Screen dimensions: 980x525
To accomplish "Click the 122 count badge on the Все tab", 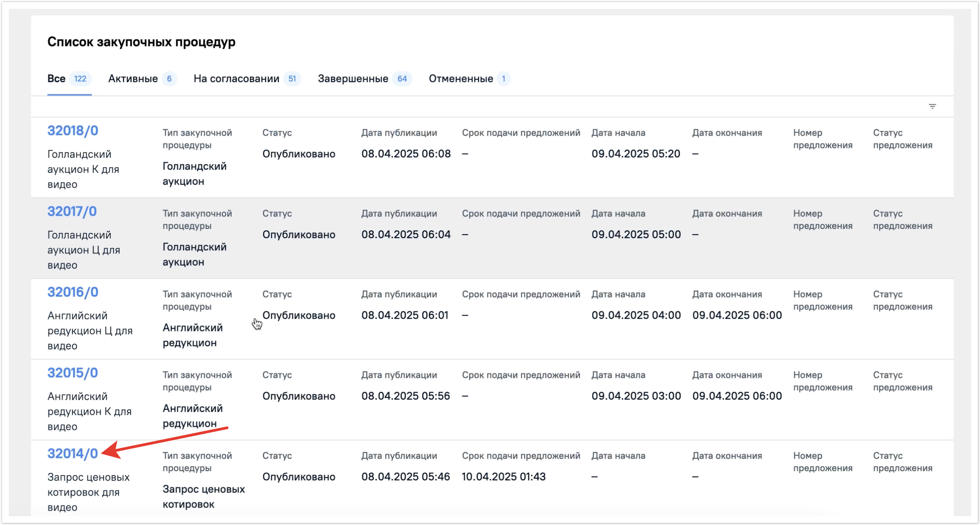I will coord(80,79).
